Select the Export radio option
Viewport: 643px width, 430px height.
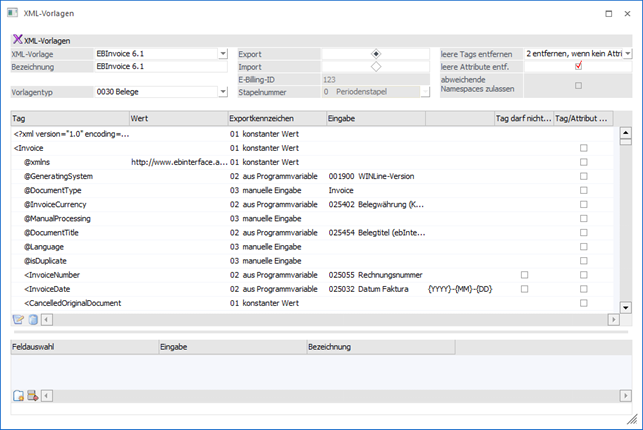376,53
